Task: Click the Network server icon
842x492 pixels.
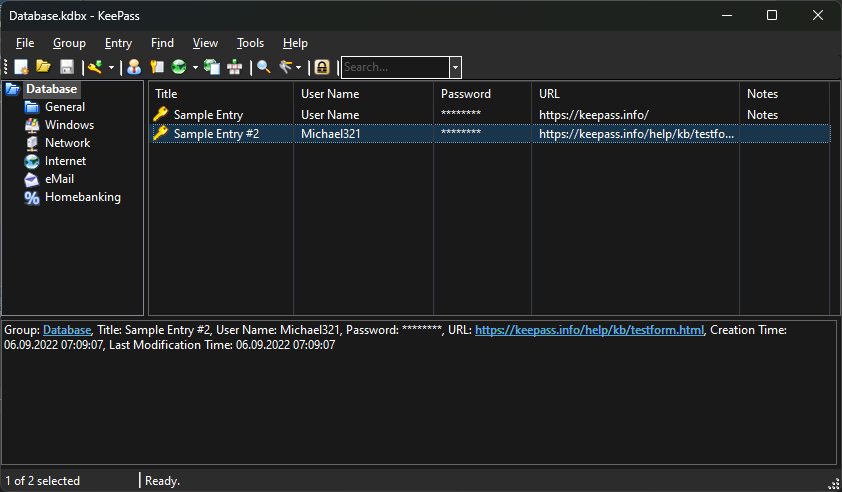Action: pos(32,143)
